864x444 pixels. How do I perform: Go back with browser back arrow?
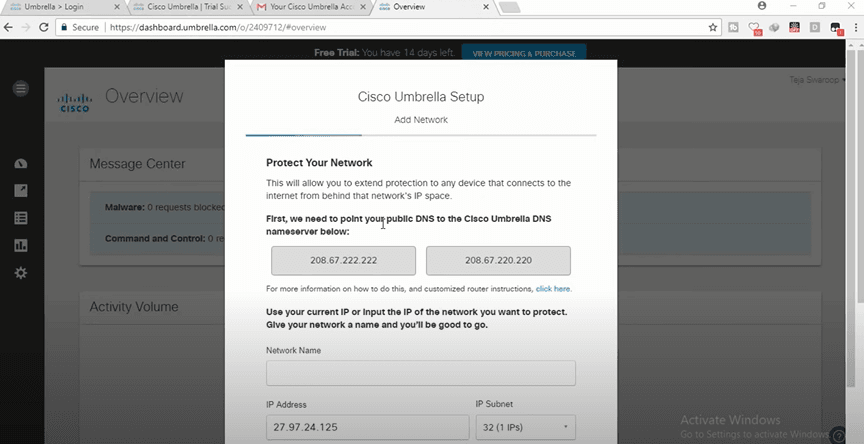[x=8, y=28]
